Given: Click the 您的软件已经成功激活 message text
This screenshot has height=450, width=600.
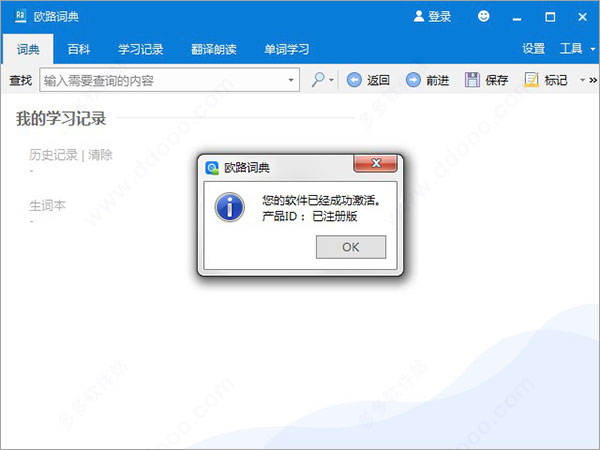Looking at the screenshot, I should (321, 200).
